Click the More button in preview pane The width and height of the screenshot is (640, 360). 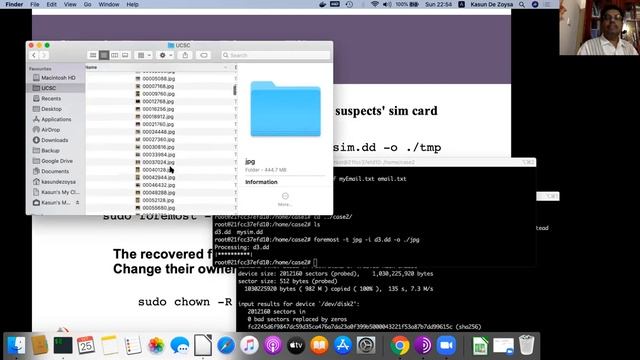(x=285, y=199)
